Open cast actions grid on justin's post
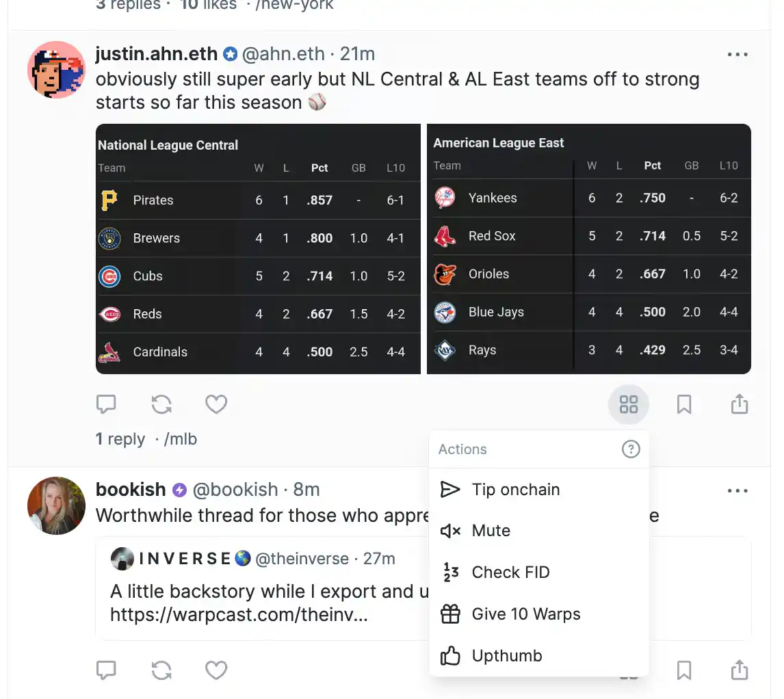 pos(628,405)
